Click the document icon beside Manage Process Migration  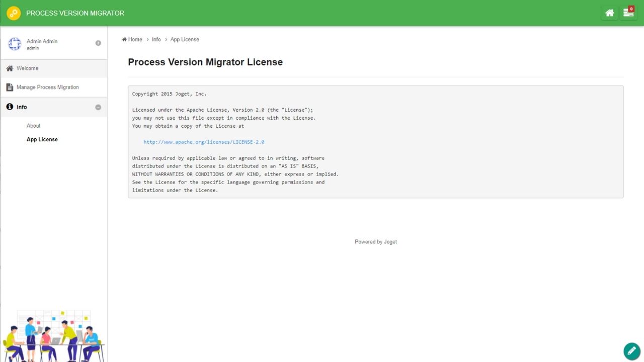(10, 87)
